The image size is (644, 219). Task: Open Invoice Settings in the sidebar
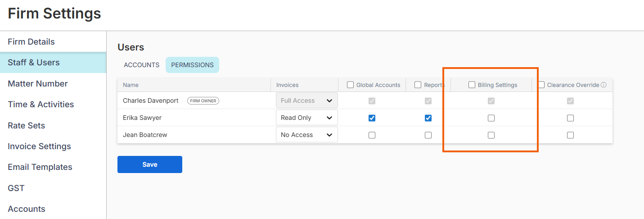pyautogui.click(x=39, y=146)
